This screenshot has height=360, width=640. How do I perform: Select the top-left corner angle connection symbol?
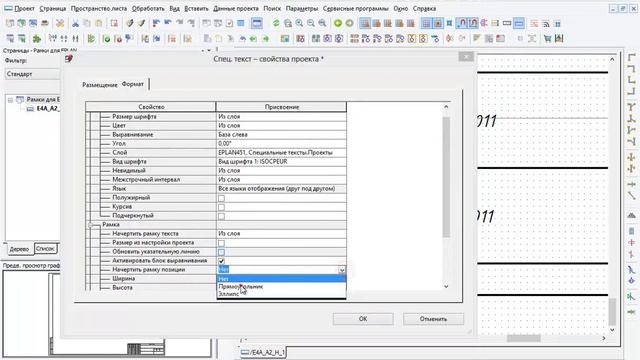(631, 58)
